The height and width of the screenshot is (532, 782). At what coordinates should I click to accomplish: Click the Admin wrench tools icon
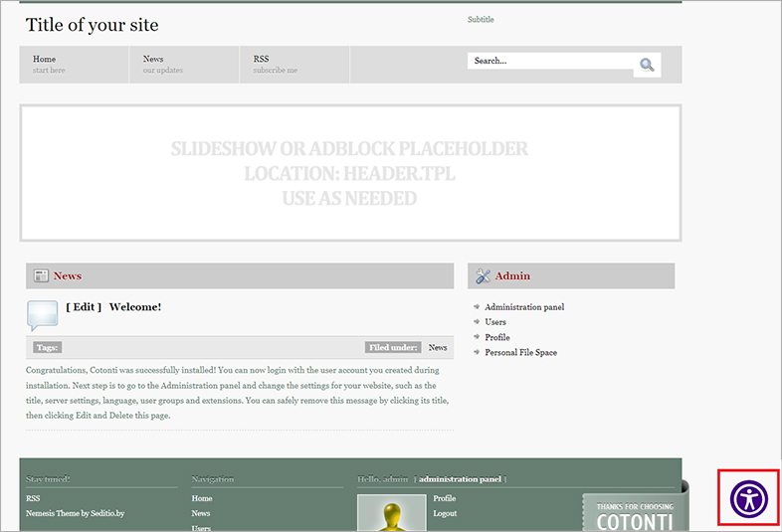coord(483,275)
